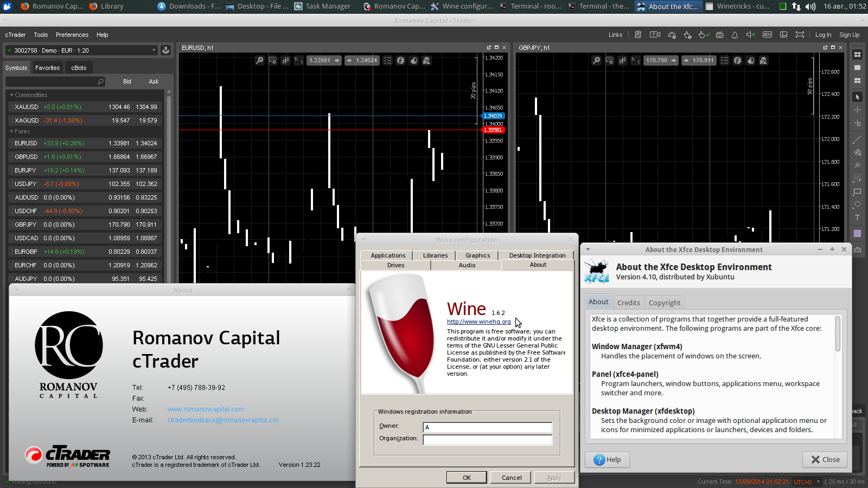The width and height of the screenshot is (868, 488).
Task: Toggle full screen mode icon
Action: pyautogui.click(x=800, y=35)
